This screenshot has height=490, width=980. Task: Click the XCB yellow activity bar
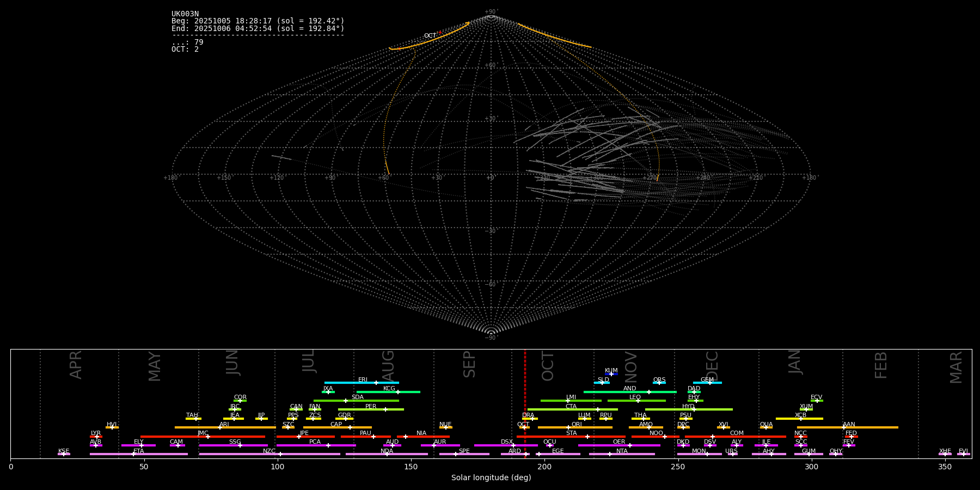point(799,419)
